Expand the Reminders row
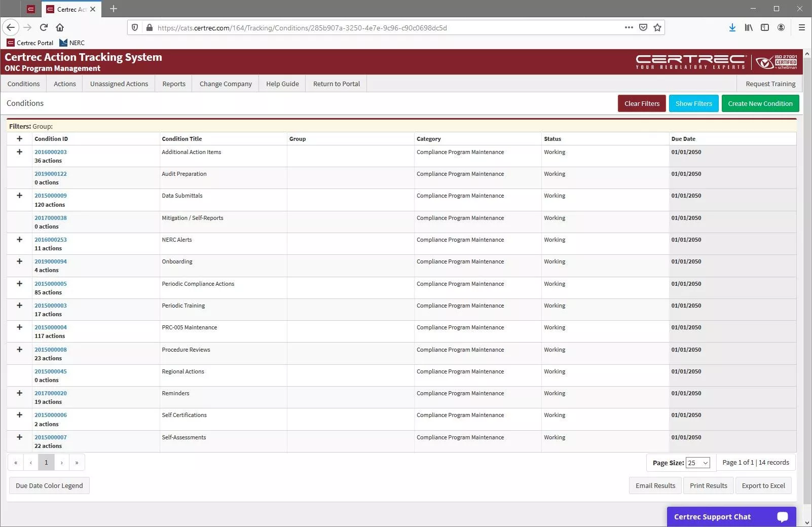The width and height of the screenshot is (812, 527). (20, 393)
